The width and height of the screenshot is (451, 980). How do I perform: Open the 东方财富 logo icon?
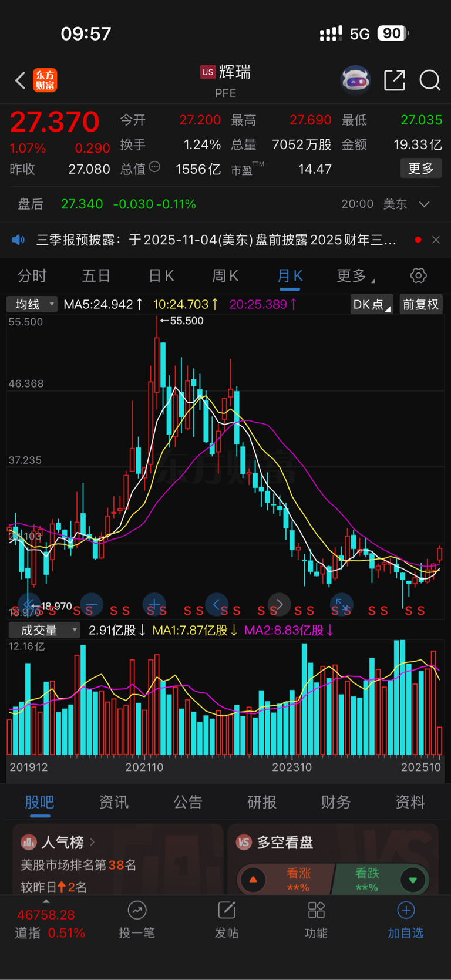pyautogui.click(x=45, y=80)
